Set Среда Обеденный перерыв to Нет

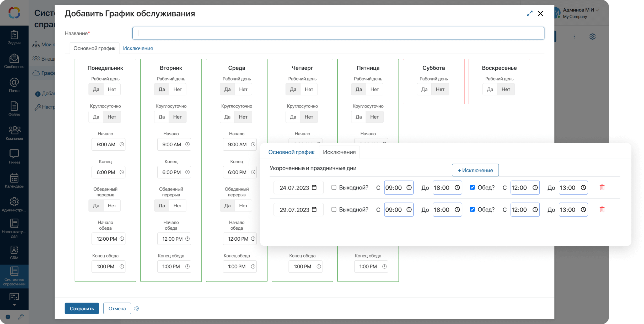coord(243,206)
